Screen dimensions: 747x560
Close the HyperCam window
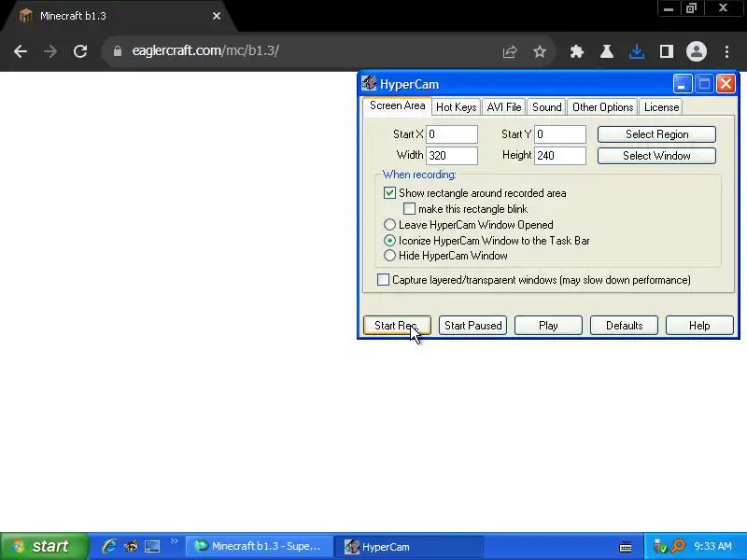pyautogui.click(x=726, y=84)
